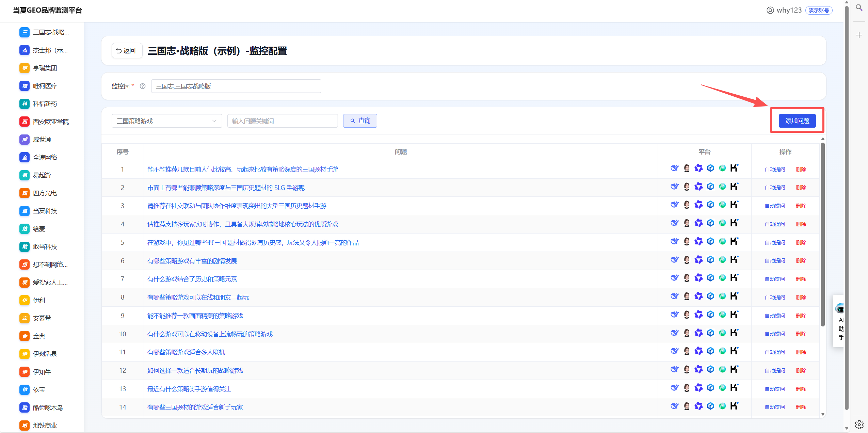Click the question table's vertical scrollbar
Screen dimensions: 868x433
click(x=822, y=235)
